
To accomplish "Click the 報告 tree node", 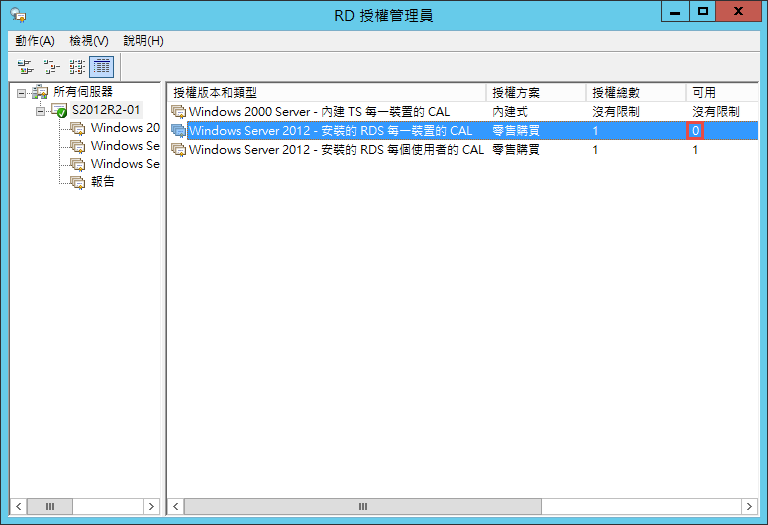I will (x=103, y=182).
